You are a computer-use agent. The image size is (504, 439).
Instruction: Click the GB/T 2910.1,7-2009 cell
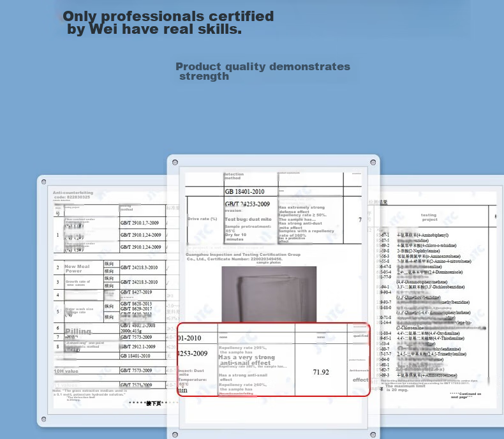point(140,223)
